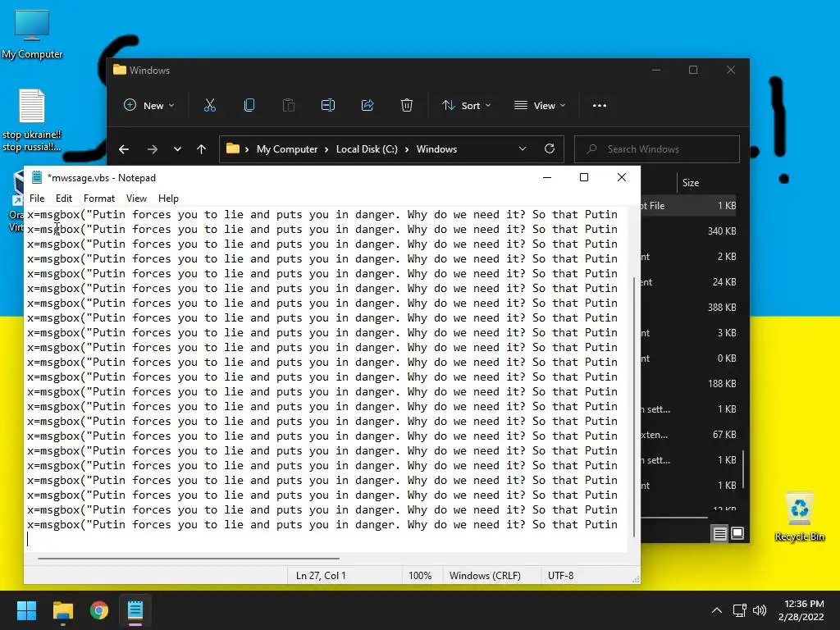Click the Share icon in File Explorer toolbar
The image size is (840, 630).
[367, 106]
